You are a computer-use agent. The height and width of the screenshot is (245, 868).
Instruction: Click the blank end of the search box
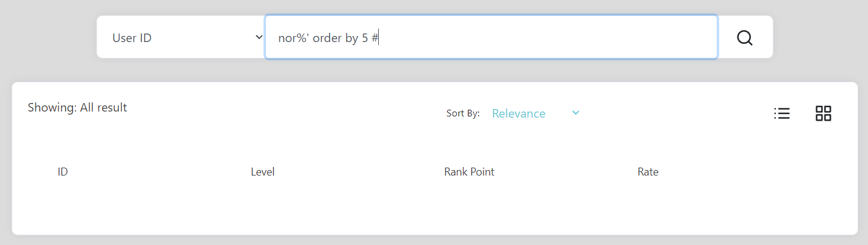tap(549, 37)
